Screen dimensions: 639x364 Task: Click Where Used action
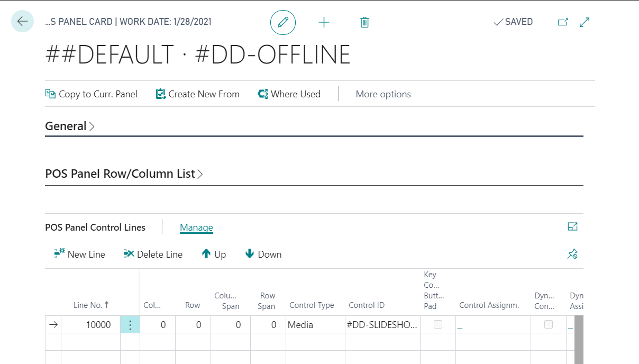click(x=289, y=94)
